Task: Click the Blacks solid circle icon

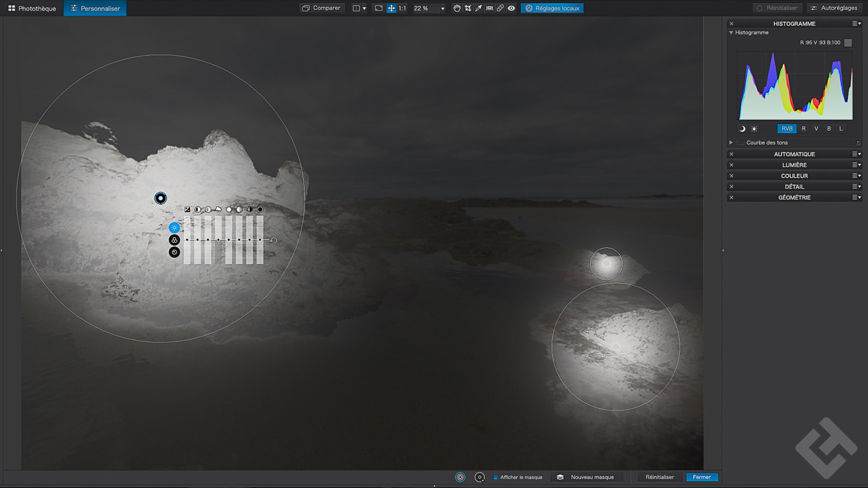Action: (260, 209)
